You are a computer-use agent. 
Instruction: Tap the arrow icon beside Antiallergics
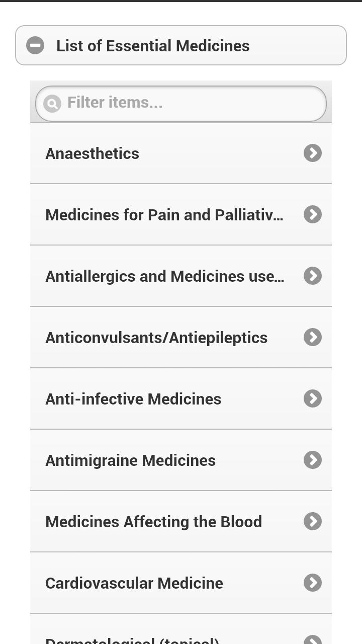click(x=313, y=276)
